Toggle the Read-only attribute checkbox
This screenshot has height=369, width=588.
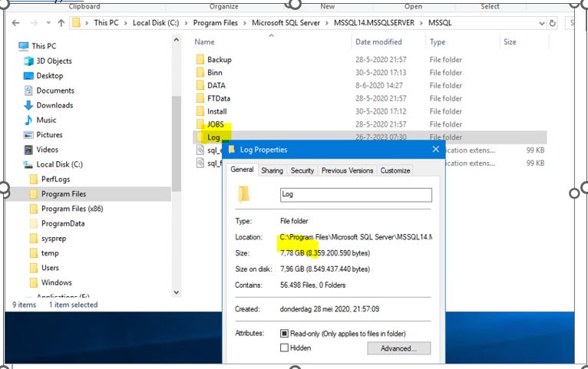284,334
